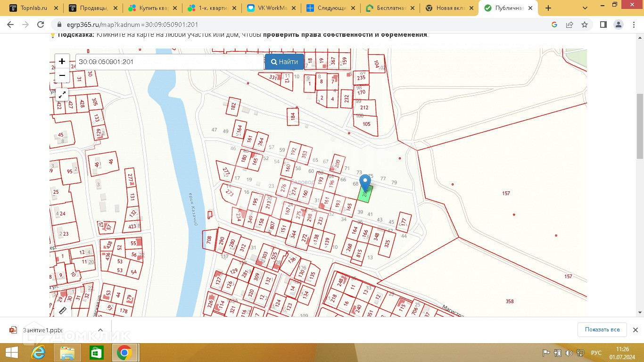644x362 pixels.
Task: Bookmark this page with star icon
Action: (585, 25)
